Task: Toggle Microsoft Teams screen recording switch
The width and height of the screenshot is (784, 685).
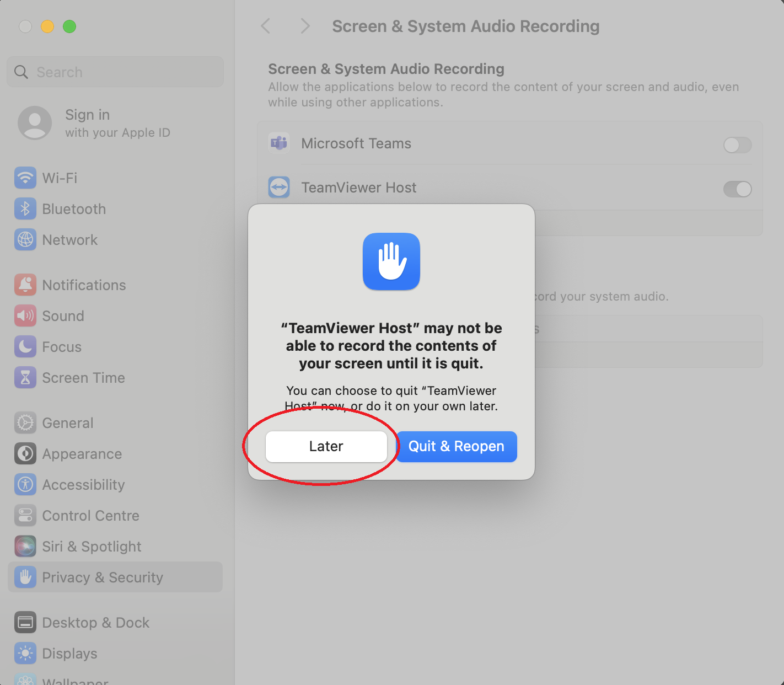Action: [737, 145]
